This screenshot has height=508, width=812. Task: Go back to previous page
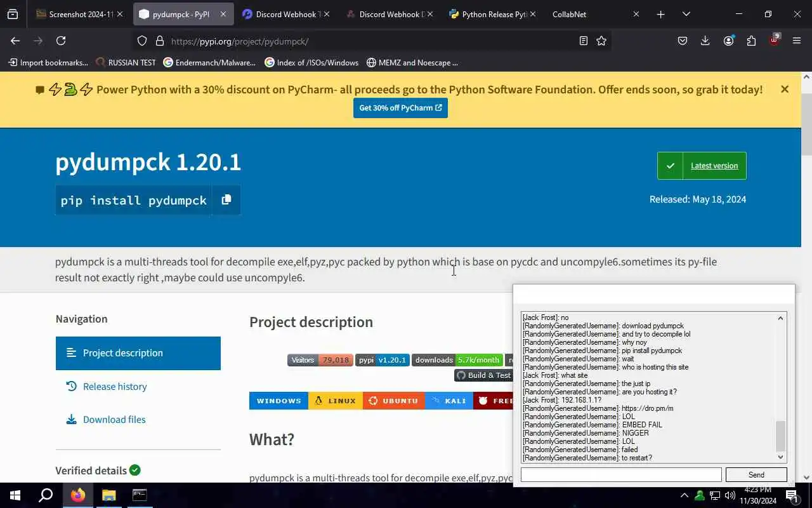[15, 41]
